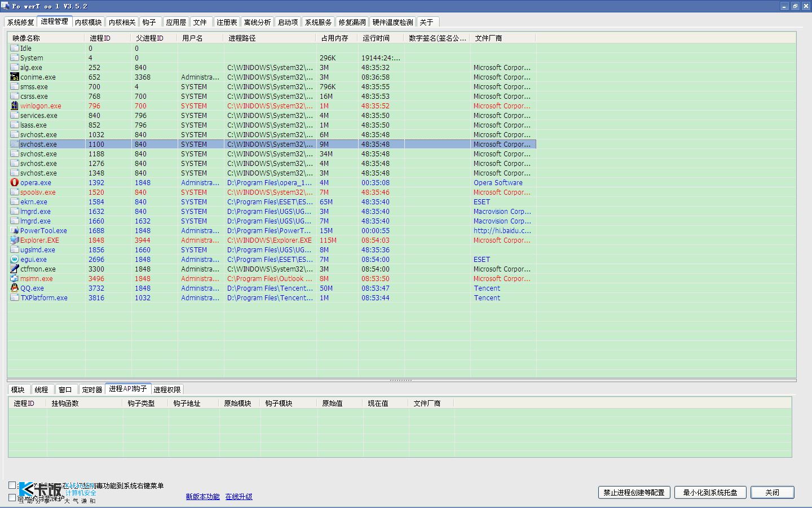This screenshot has height=508, width=812.
Task: Click the Explorer.EXE process icon
Action: tap(15, 240)
